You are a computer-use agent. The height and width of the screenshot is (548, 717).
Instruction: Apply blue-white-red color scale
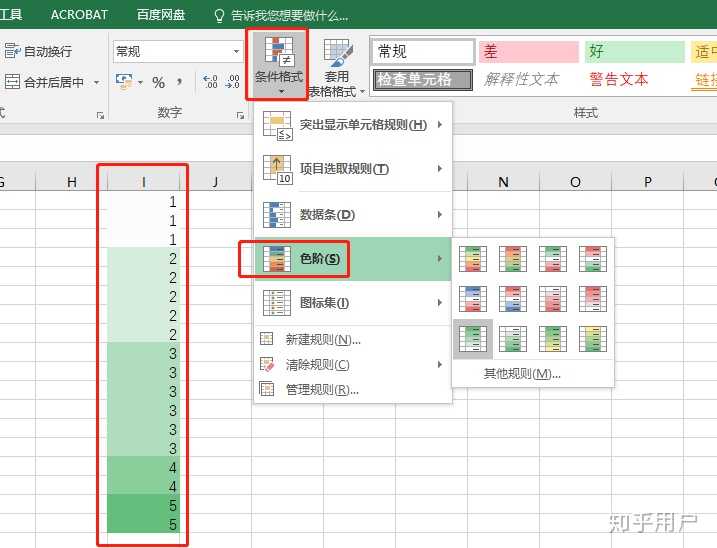click(x=473, y=299)
